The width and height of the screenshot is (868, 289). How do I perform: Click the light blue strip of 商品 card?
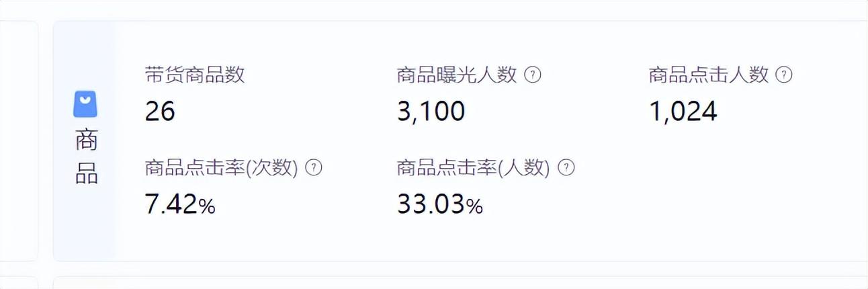coord(85,140)
